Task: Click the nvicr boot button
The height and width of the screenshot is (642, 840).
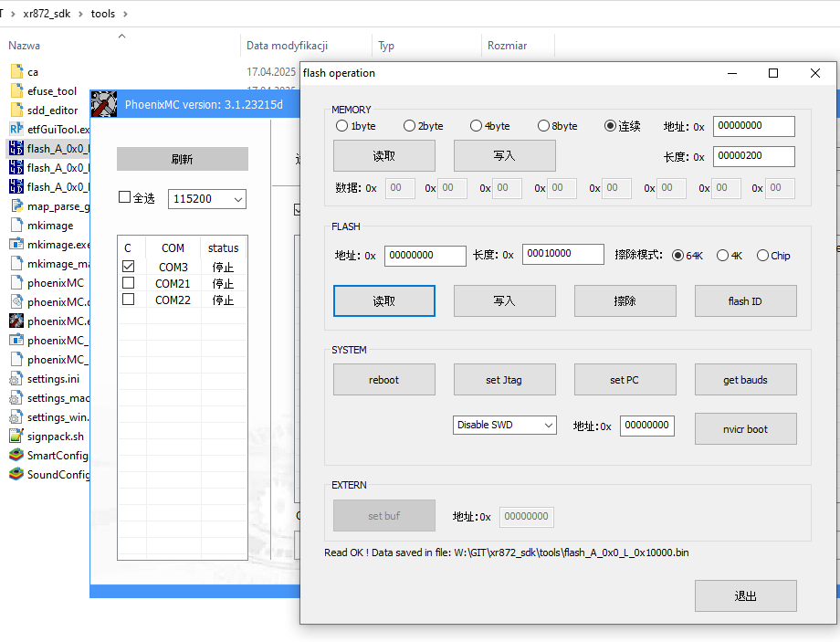Action: pos(746,428)
